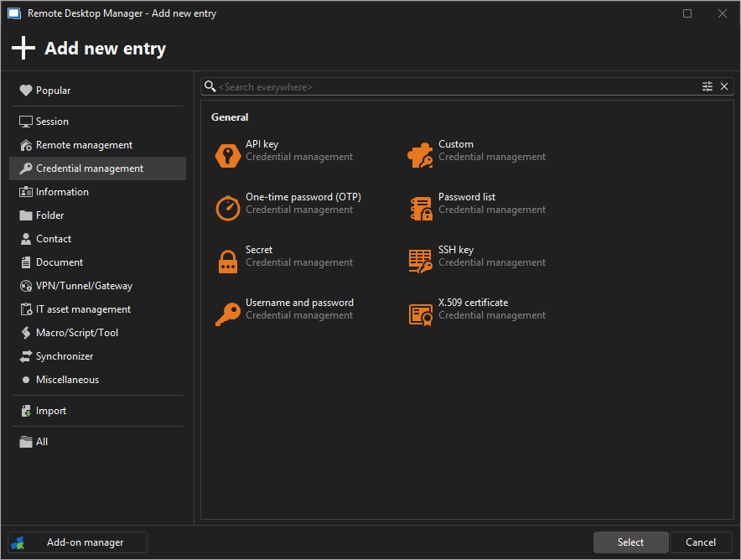Screen dimensions: 741x560
Task: Click the Select button
Action: [630, 542]
